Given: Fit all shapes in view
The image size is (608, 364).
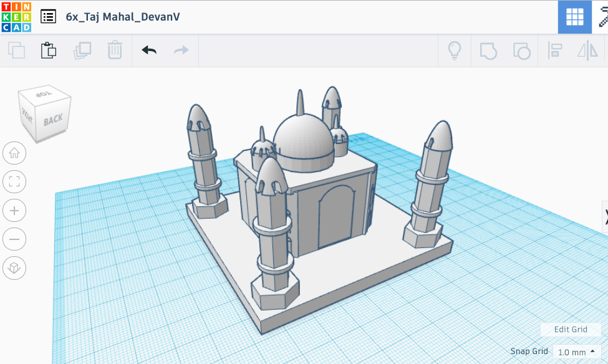Looking at the screenshot, I should [14, 182].
